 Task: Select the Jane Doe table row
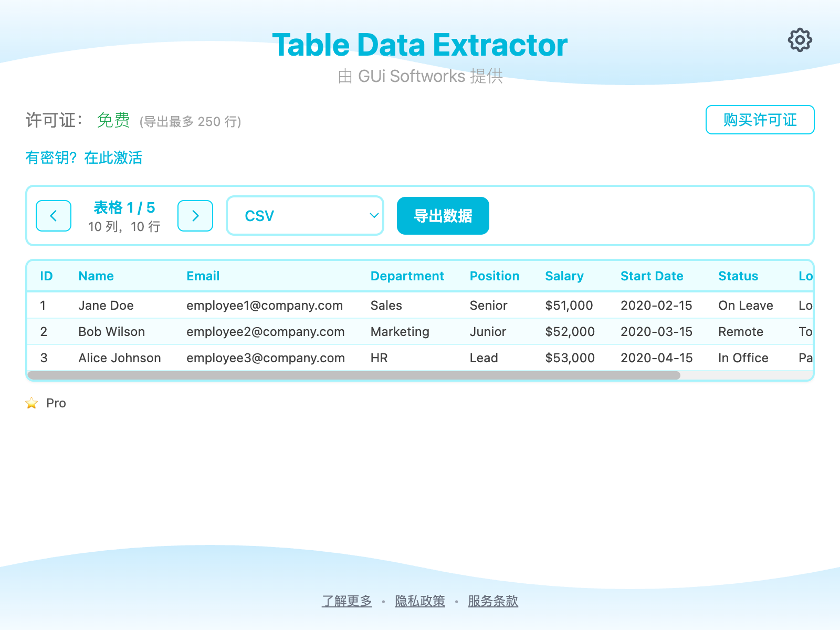point(315,305)
